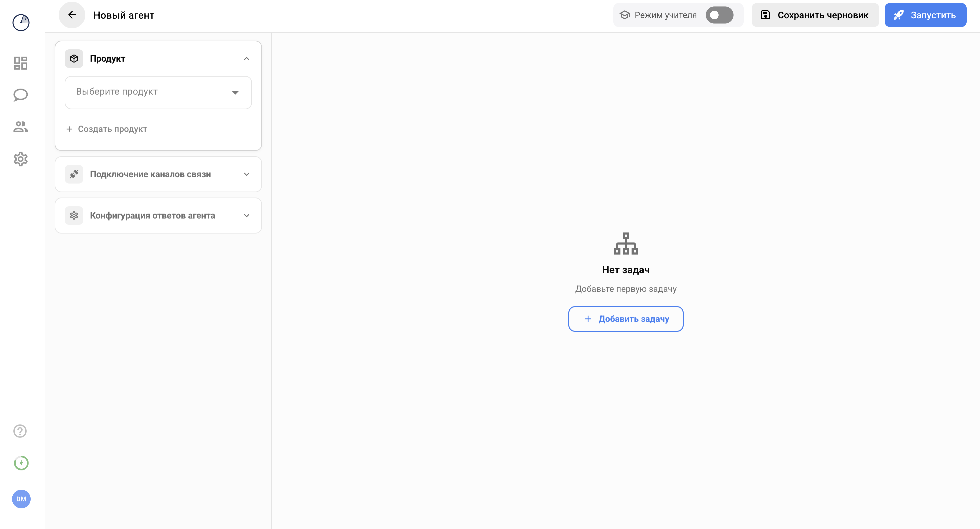Image resolution: width=980 pixels, height=529 pixels.
Task: Click the Новый агент title text
Action: (x=124, y=15)
